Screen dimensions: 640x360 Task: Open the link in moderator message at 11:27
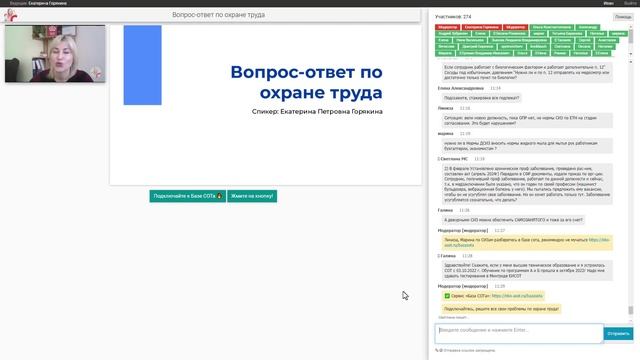(599, 240)
